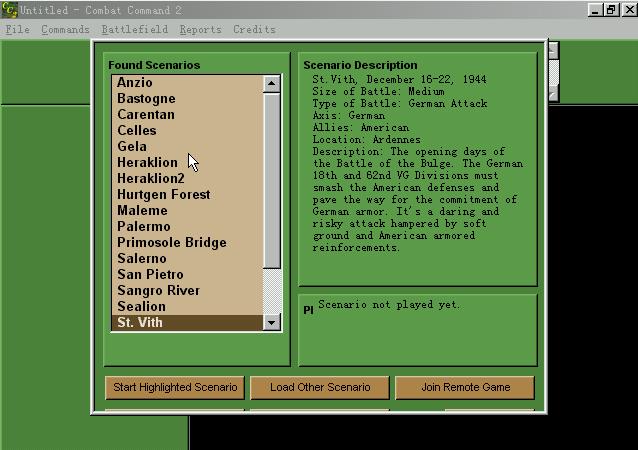Minimize the Combat Command 2 window
The height and width of the screenshot is (450, 638).
point(595,10)
